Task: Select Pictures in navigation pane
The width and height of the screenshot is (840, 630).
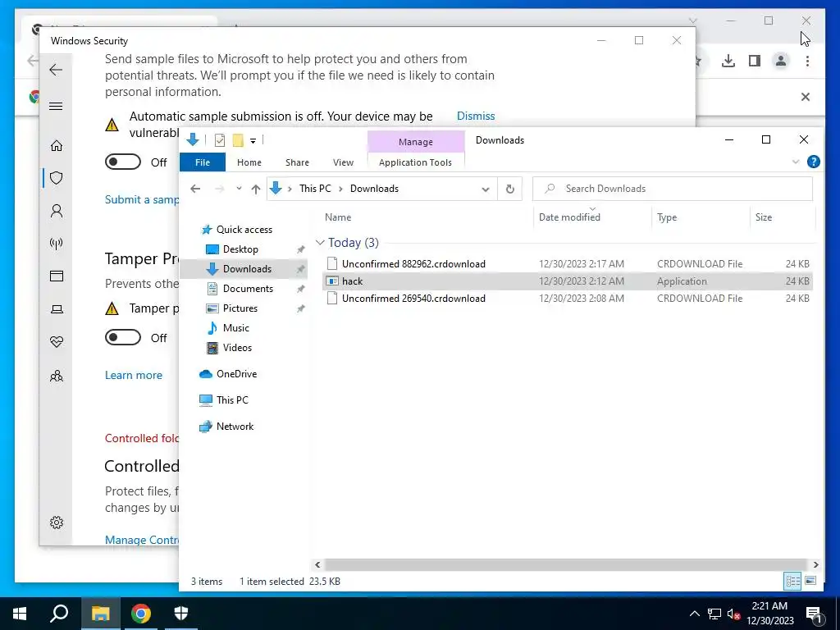Action: (240, 308)
